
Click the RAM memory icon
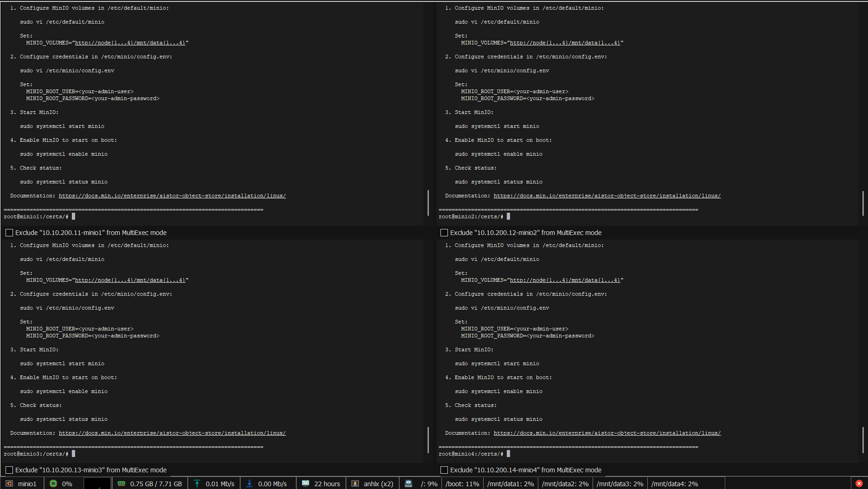121,483
